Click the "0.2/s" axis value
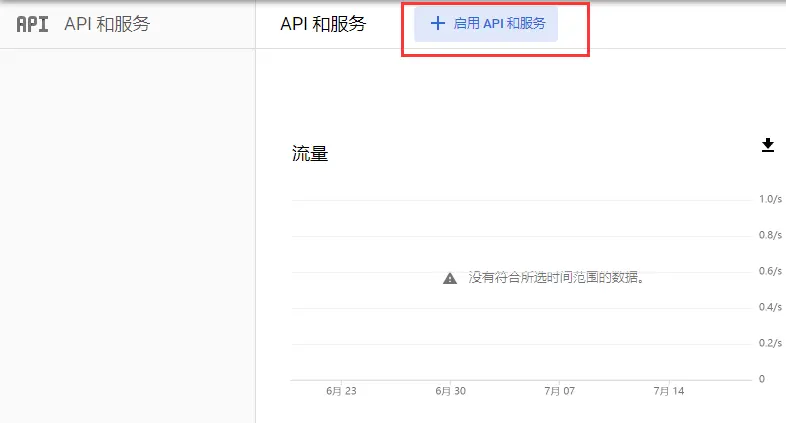 coord(770,343)
